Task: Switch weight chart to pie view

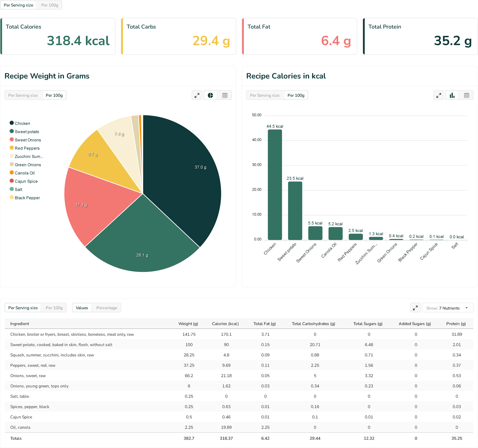Action: pos(210,95)
